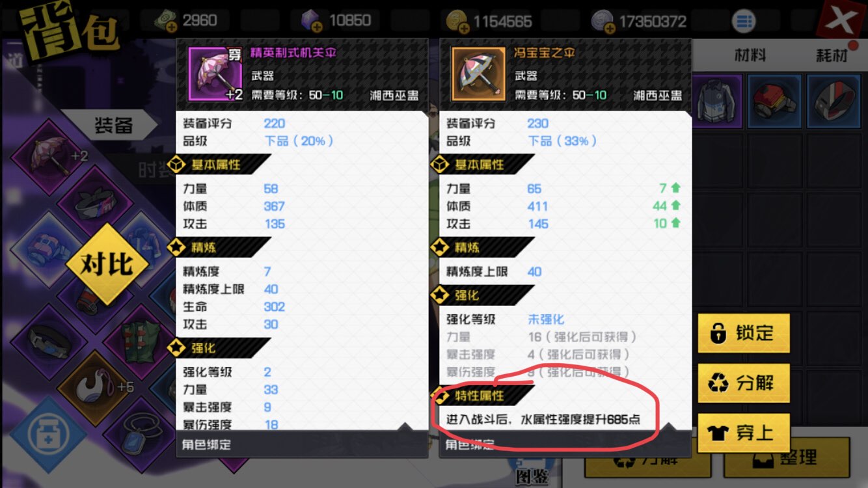Tap the 分解 decompose button

tap(743, 383)
